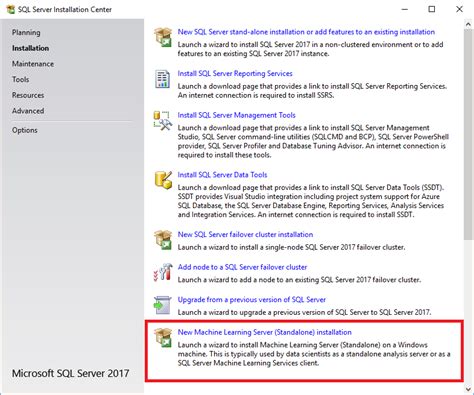
Task: Open the Planning page
Action: tap(26, 32)
